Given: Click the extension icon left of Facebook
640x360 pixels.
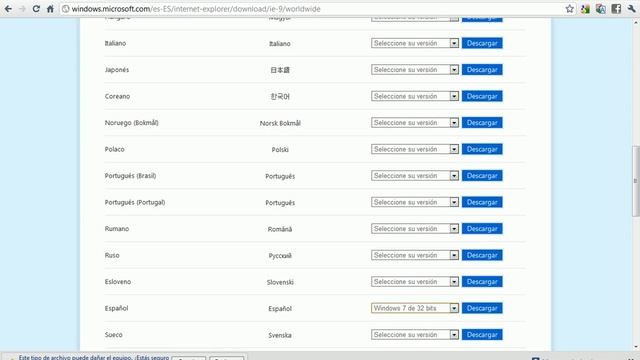Looking at the screenshot, I should (x=600, y=9).
